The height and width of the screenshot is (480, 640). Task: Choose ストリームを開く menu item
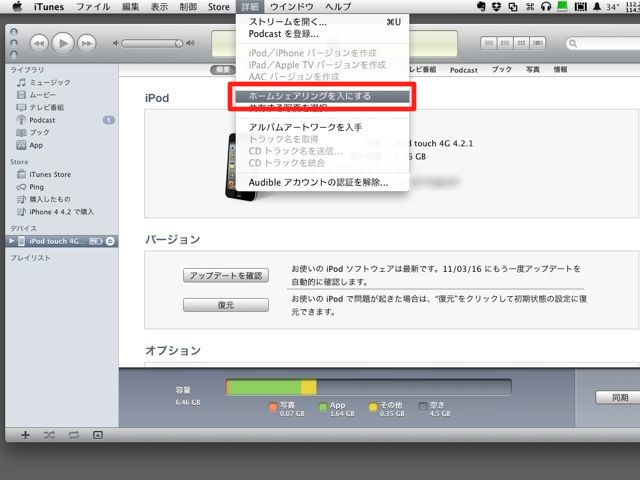pyautogui.click(x=322, y=22)
